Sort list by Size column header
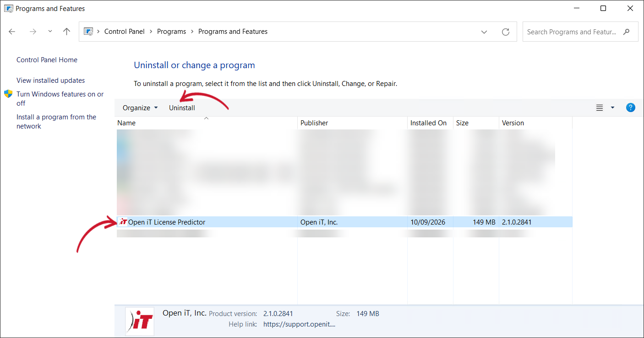The image size is (644, 338). [476, 123]
